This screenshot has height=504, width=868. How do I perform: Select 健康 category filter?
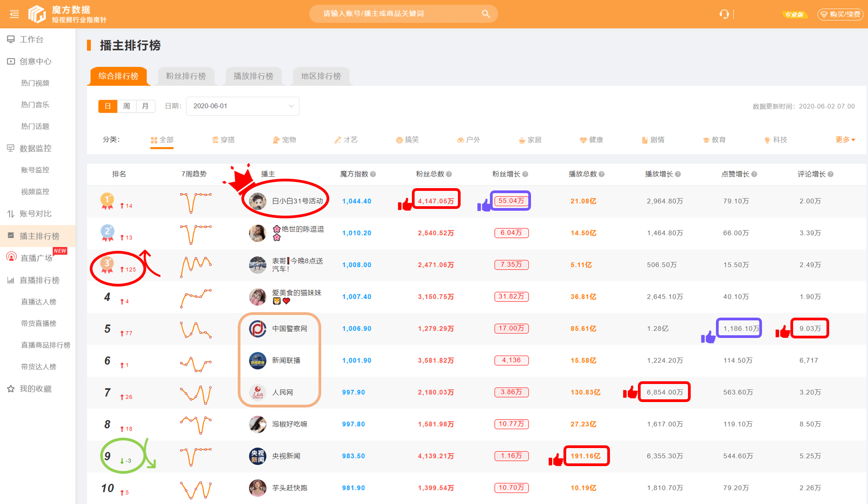(x=591, y=140)
